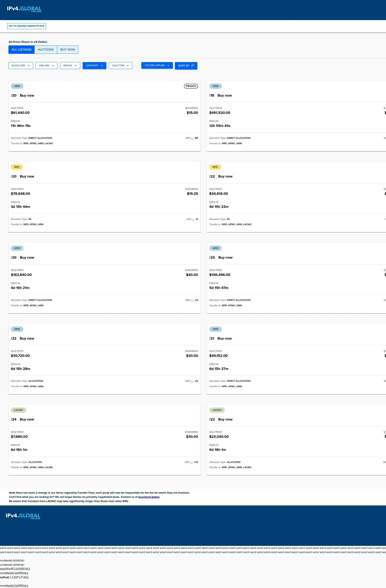The height and width of the screenshot is (588, 386).
Task: Open the ASN Size dropdown
Action: coord(46,66)
